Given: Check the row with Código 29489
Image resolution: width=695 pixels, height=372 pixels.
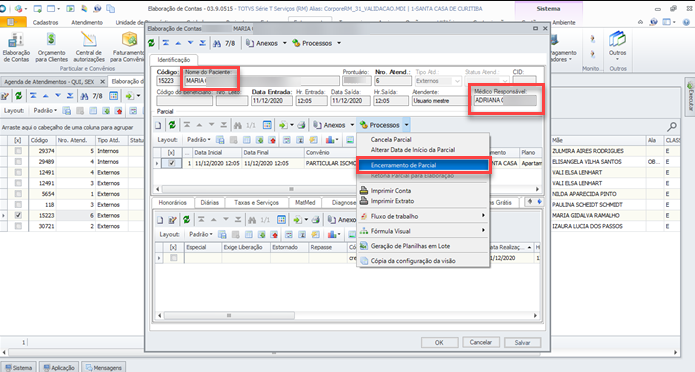Looking at the screenshot, I should (18, 161).
